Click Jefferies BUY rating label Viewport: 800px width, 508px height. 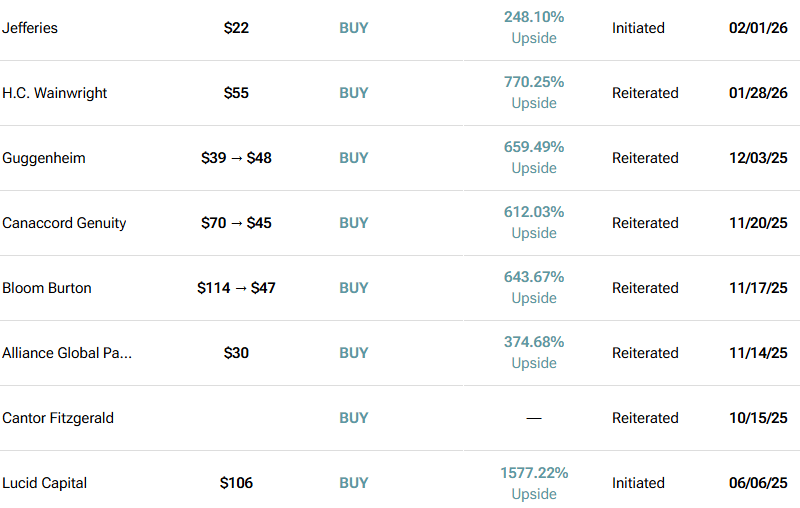point(354,28)
